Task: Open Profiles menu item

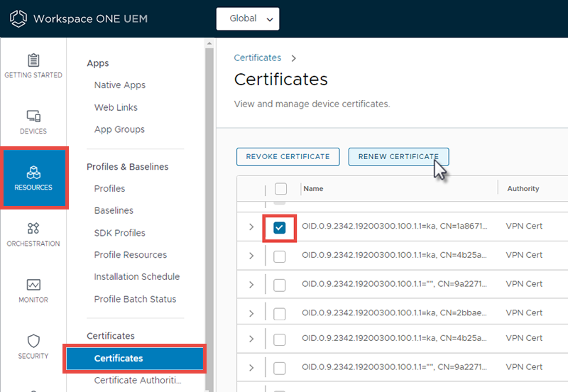Action: tap(109, 189)
